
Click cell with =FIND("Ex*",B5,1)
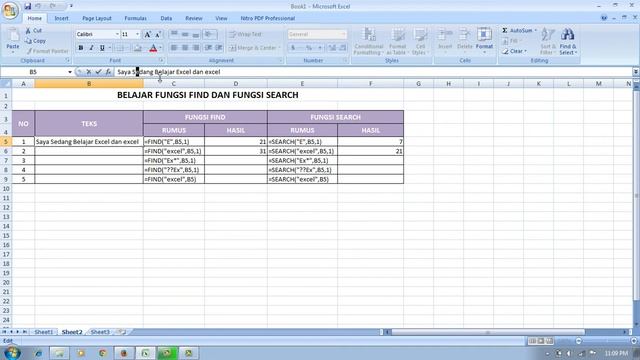pos(174,160)
